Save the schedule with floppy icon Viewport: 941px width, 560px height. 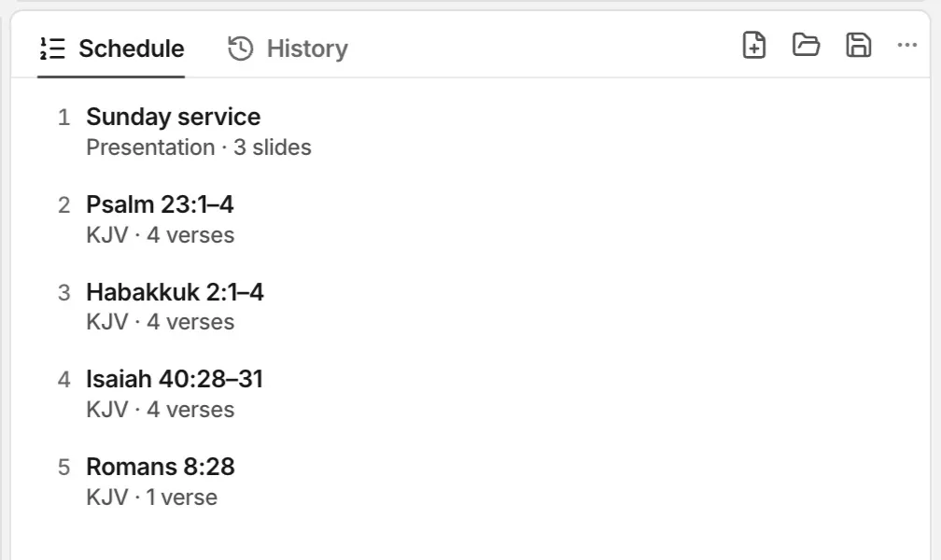click(x=858, y=45)
